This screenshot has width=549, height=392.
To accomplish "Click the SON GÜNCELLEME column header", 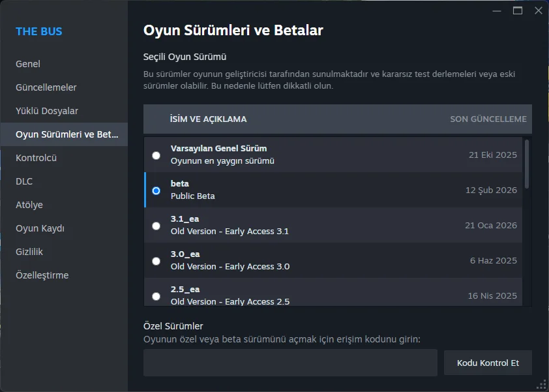I will [488, 119].
